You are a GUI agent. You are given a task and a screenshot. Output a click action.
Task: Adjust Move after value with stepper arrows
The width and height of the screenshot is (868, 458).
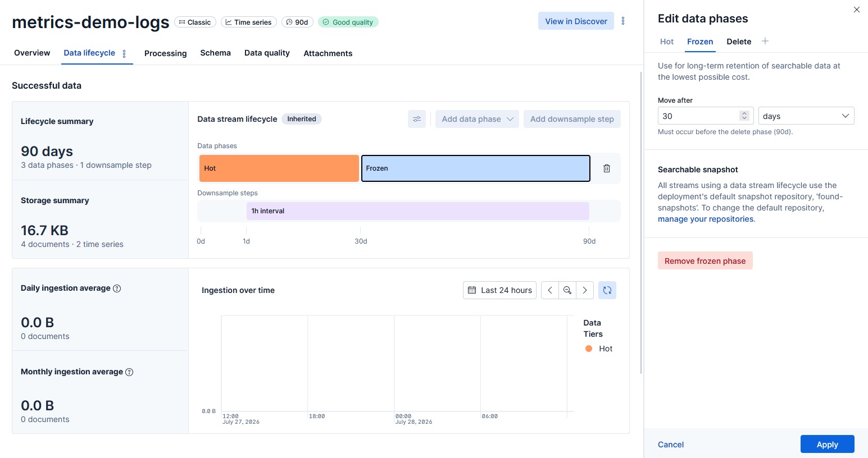[744, 116]
